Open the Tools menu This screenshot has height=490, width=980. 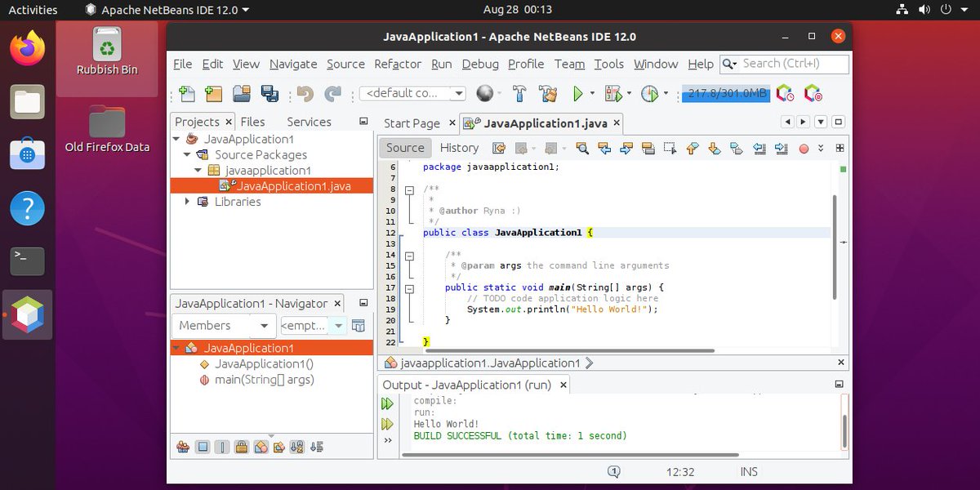click(608, 64)
